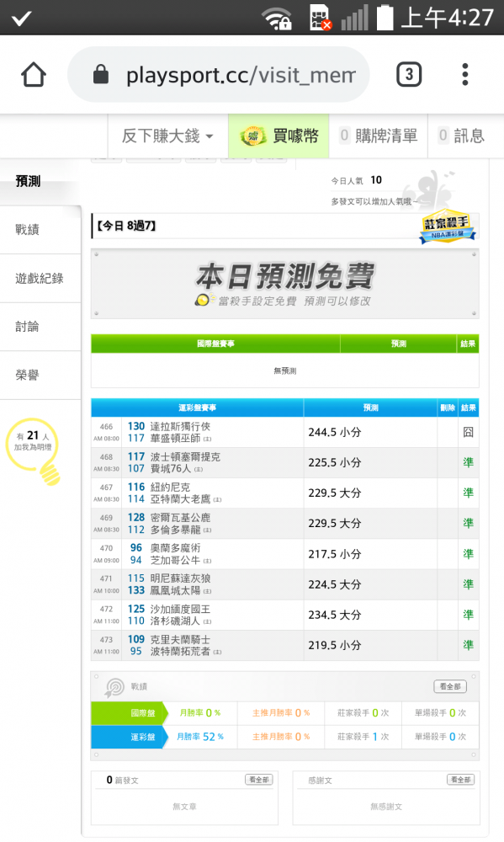Click 密爾瓦基公鹿 team name
The height and width of the screenshot is (842, 504).
click(x=180, y=518)
